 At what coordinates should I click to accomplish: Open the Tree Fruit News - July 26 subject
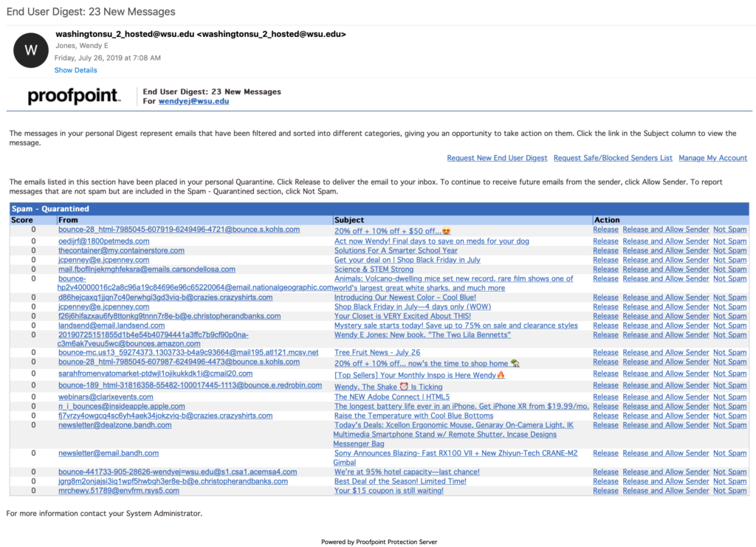[x=377, y=353]
